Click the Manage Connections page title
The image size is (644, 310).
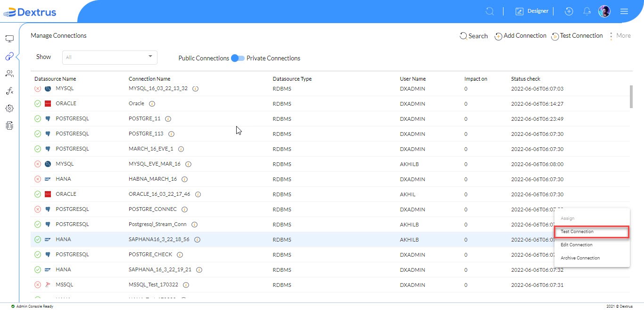(x=58, y=36)
